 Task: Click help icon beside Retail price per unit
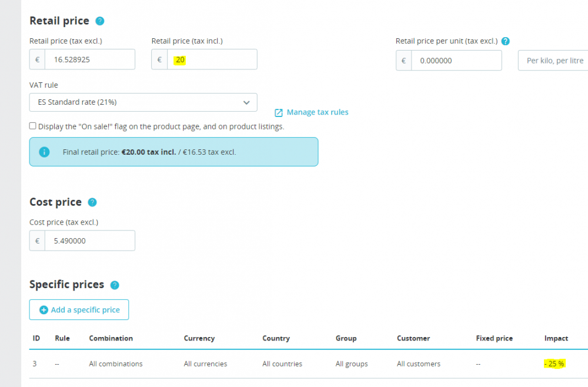point(505,41)
